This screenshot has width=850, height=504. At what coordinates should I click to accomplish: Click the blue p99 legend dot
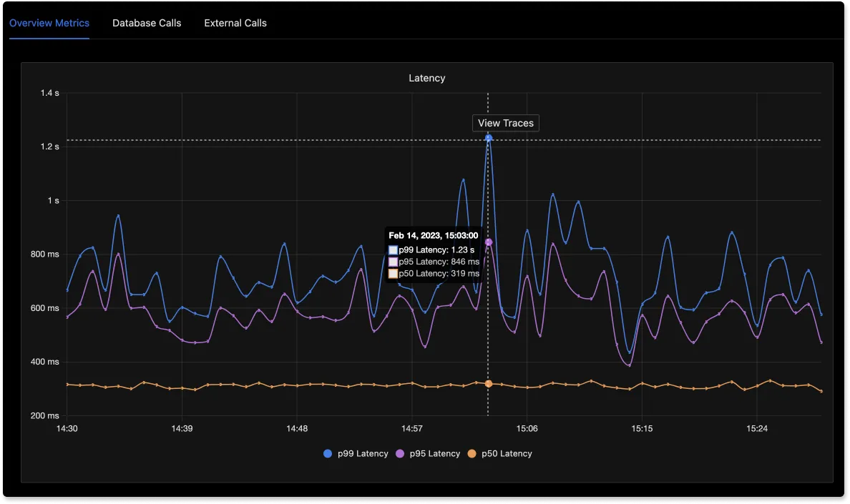(x=328, y=454)
